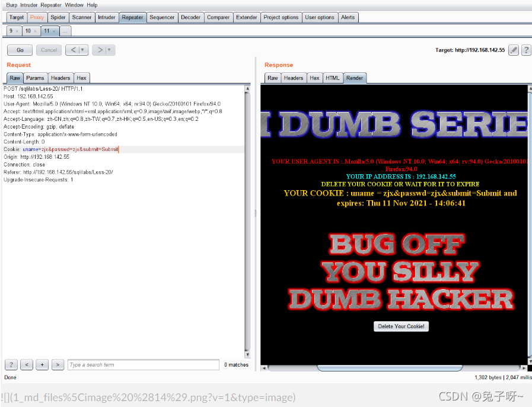Click the Go button to send request

[20, 50]
